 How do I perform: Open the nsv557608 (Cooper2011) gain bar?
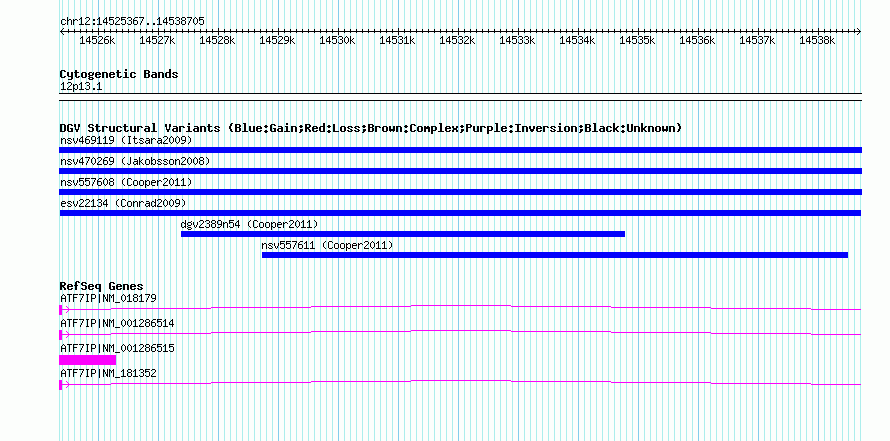[x=460, y=192]
